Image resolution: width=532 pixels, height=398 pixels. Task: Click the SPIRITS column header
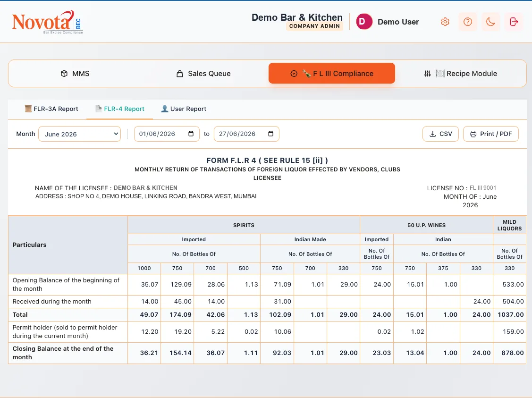click(x=244, y=225)
